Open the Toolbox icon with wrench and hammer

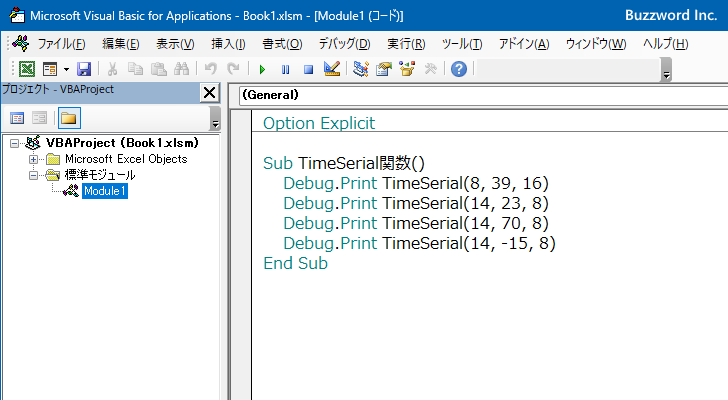430,69
